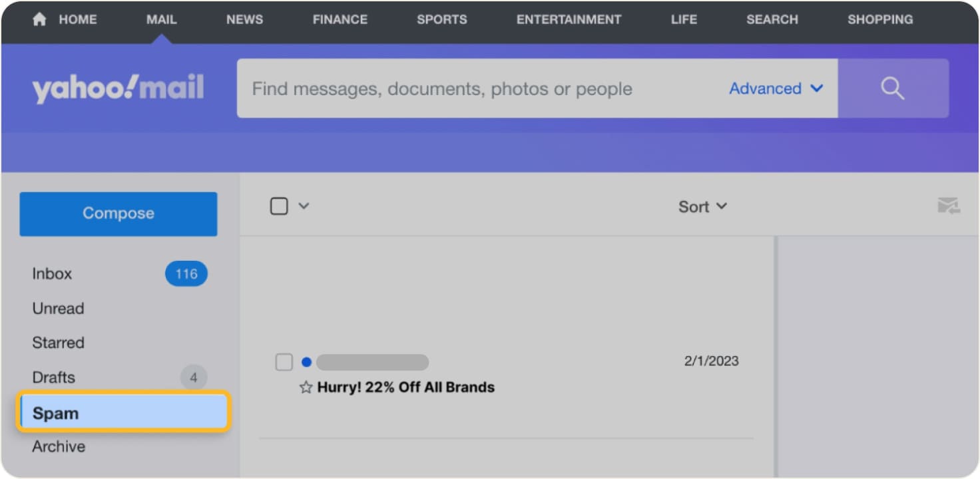Viewport: 980px width, 479px height.
Task: Click the Compose button
Action: tap(118, 214)
